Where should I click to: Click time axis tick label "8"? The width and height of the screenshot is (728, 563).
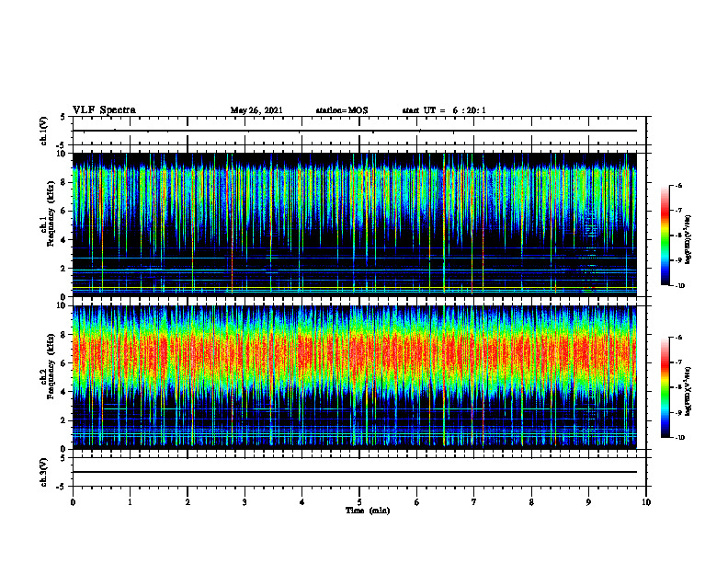531,501
